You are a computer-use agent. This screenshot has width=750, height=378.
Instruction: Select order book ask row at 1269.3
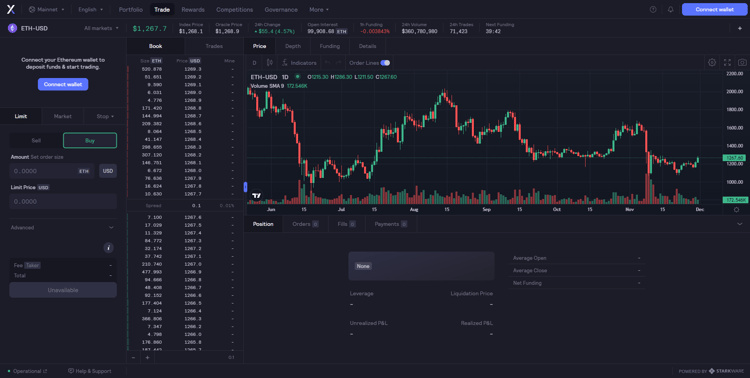coord(185,69)
